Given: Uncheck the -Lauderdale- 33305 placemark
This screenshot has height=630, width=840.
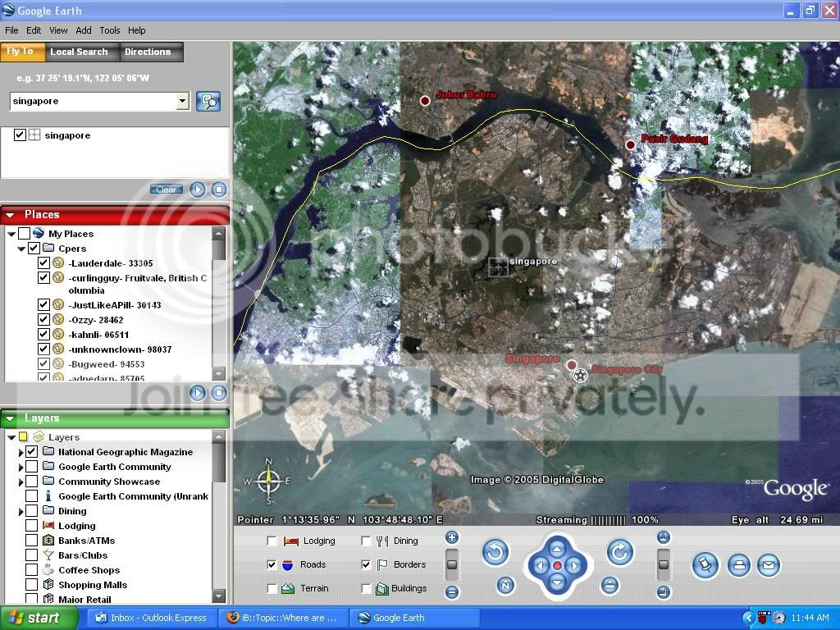Looking at the screenshot, I should [x=44, y=263].
